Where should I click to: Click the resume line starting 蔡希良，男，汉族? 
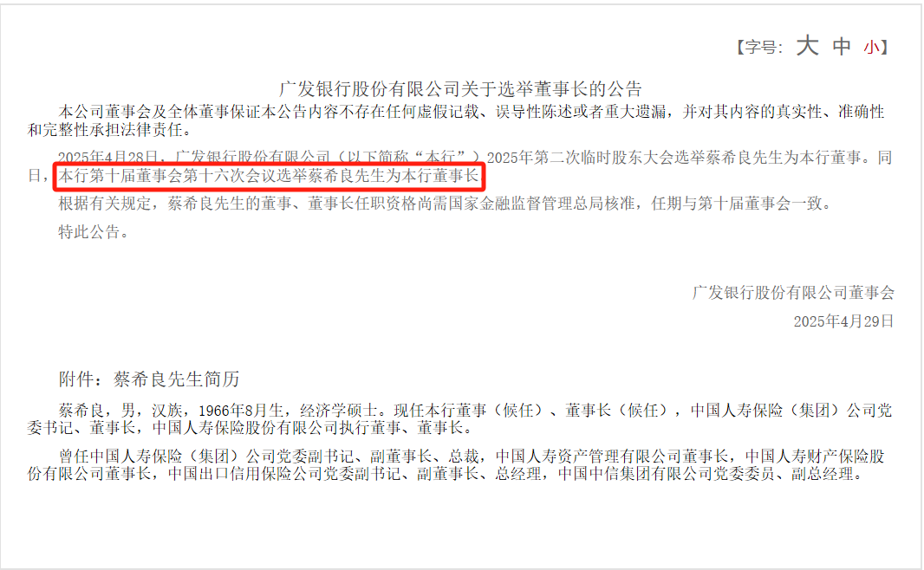(x=459, y=418)
